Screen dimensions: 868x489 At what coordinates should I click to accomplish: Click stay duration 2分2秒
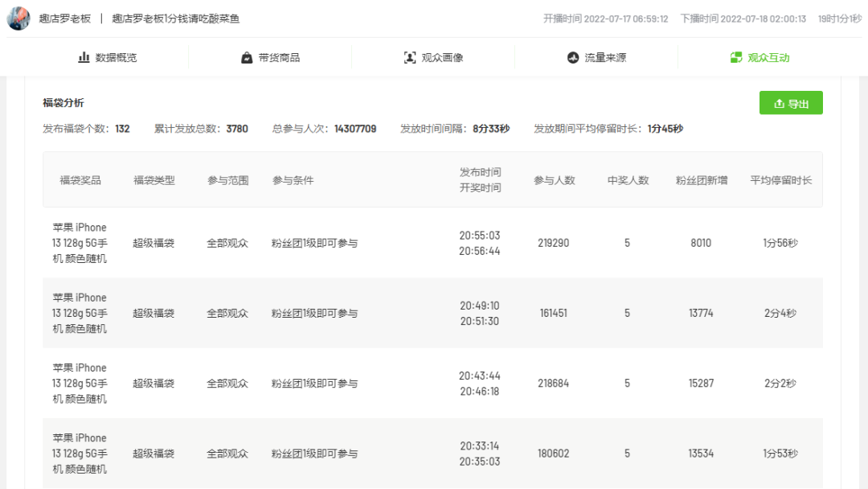780,383
